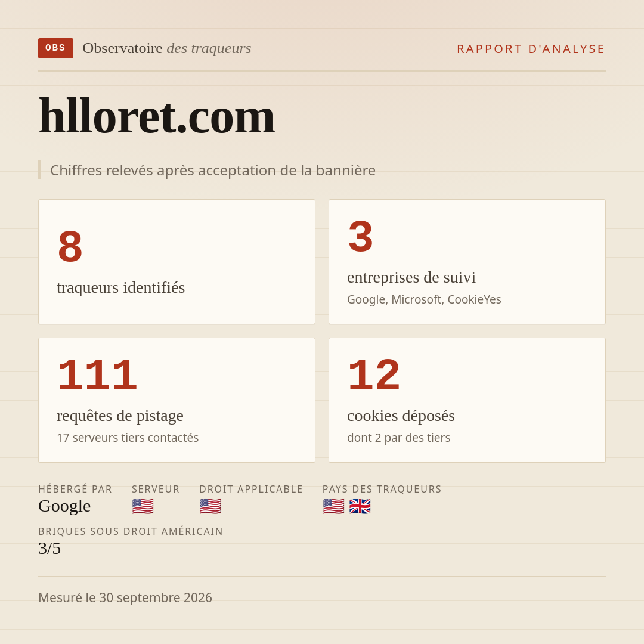Screen dimensions: 644x644
Task: Click the US flag under Pays des traqueurs
Action: 333,506
